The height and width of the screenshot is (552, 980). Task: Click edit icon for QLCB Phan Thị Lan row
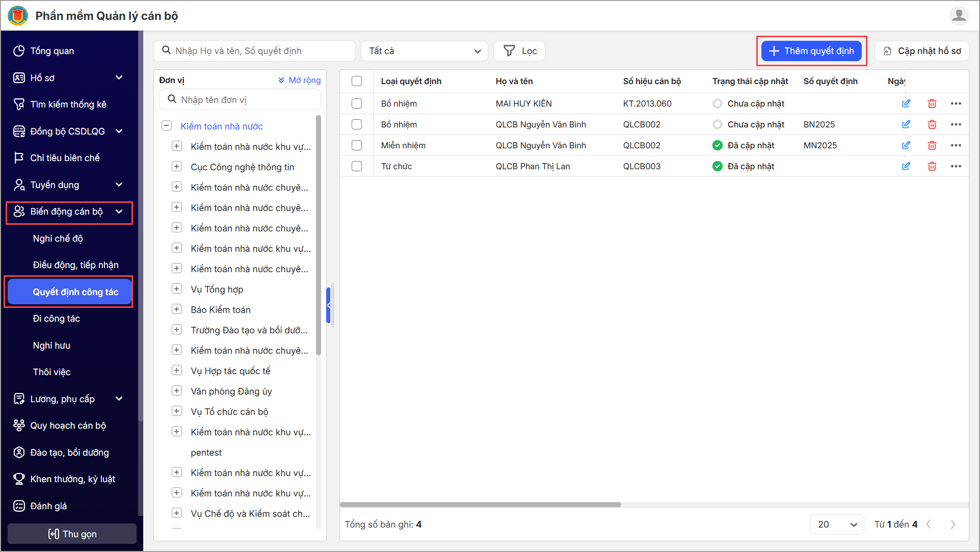tap(906, 166)
